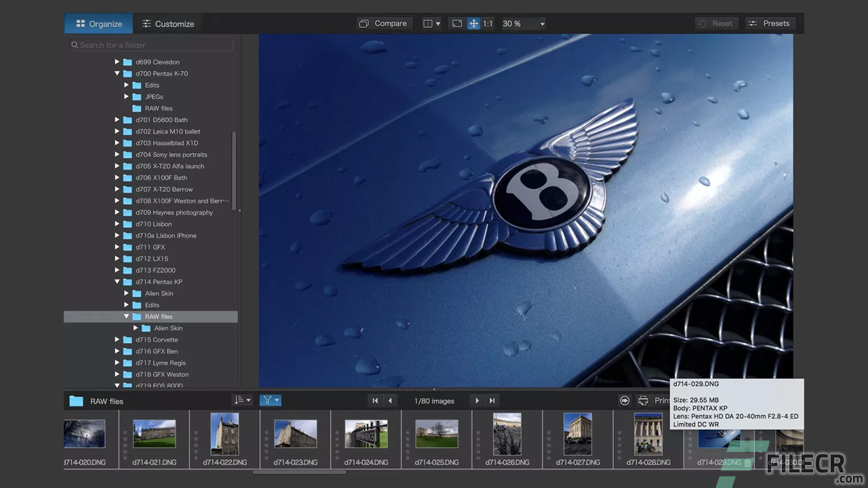Select thumbnail d714-020.DNG
This screenshot has width=868, height=488.
tap(84, 434)
